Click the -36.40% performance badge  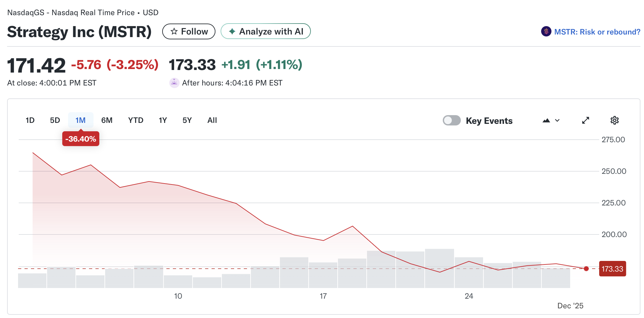[80, 139]
